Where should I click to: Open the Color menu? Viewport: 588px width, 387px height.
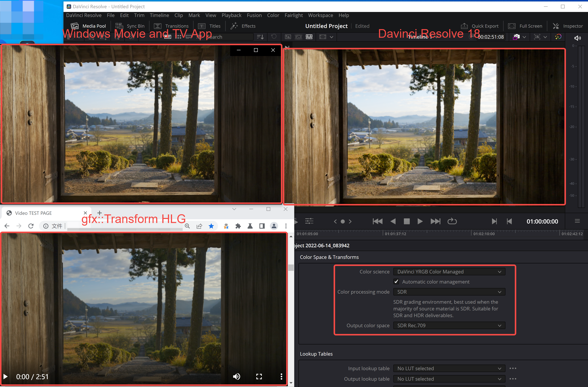(x=273, y=15)
